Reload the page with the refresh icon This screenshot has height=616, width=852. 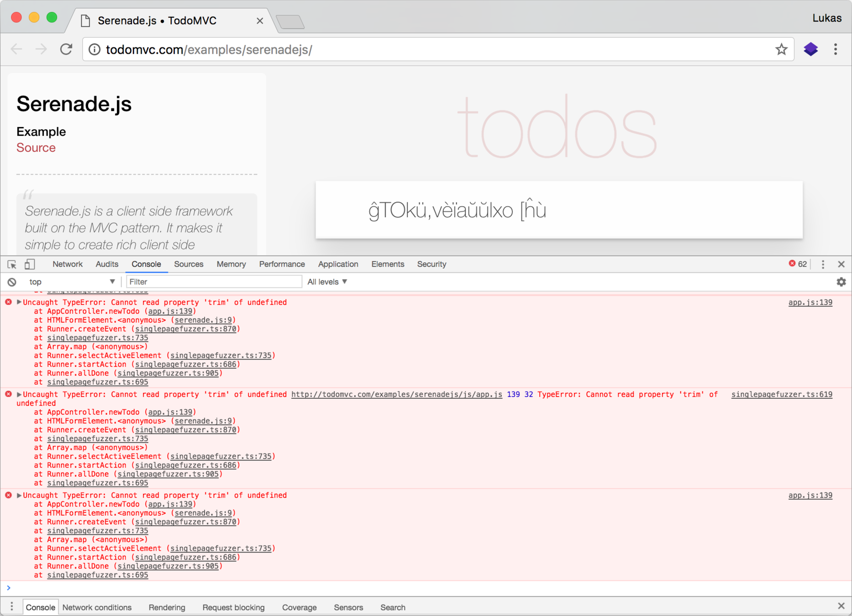click(x=66, y=49)
